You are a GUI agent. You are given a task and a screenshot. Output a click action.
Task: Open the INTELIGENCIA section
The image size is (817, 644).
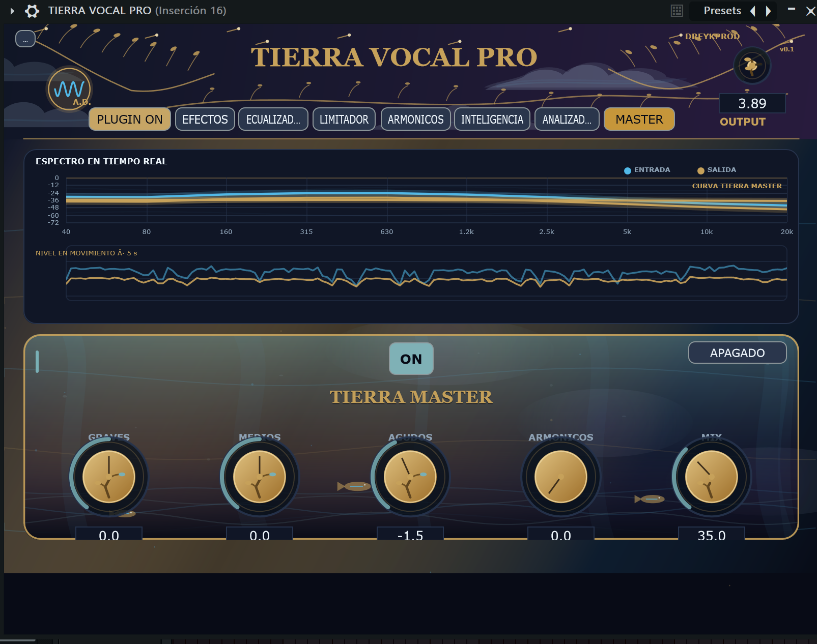tap(492, 120)
